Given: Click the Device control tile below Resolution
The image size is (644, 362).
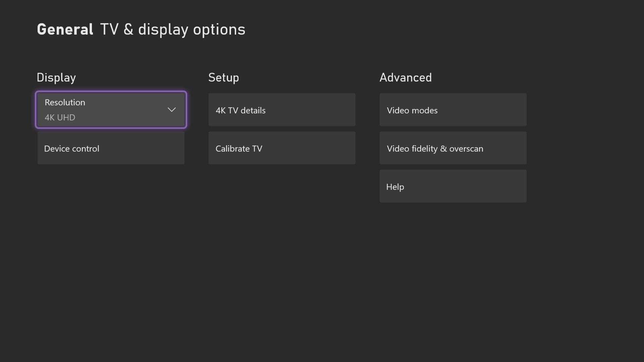Looking at the screenshot, I should click(111, 148).
